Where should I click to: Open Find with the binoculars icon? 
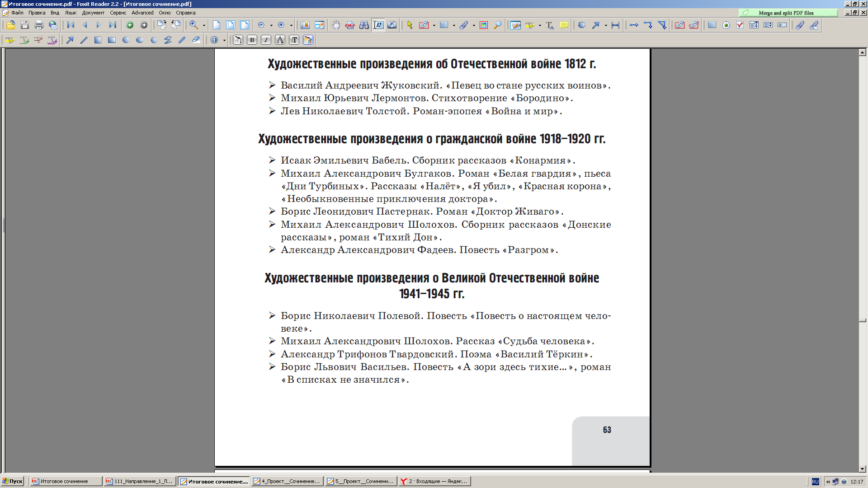tap(364, 25)
